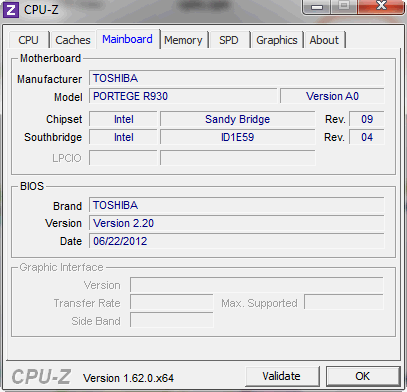Click the Max. Supported label
The width and height of the screenshot is (407, 392).
pyautogui.click(x=259, y=303)
